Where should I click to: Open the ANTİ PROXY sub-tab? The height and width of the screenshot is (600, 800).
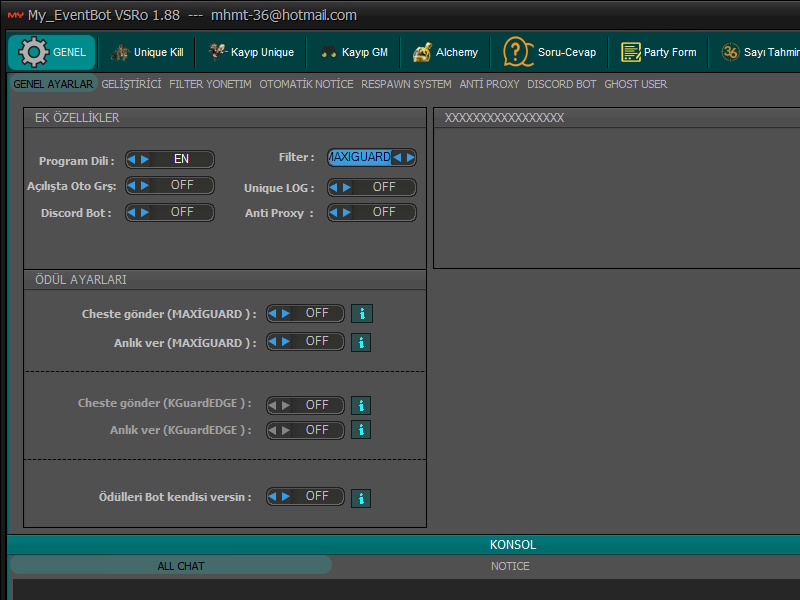coord(489,84)
